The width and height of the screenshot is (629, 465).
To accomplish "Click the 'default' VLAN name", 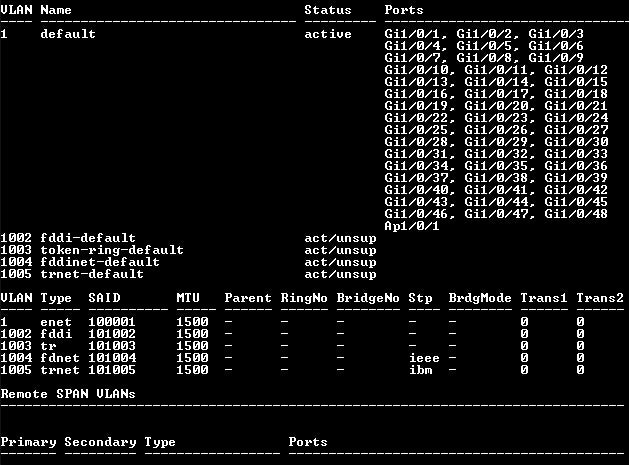I will (68, 34).
